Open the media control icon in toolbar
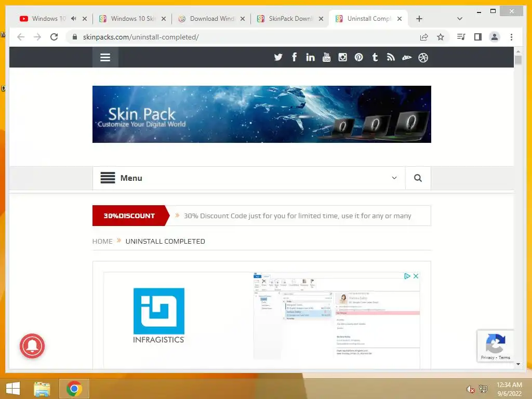Viewport: 532px width, 399px height. point(461,37)
